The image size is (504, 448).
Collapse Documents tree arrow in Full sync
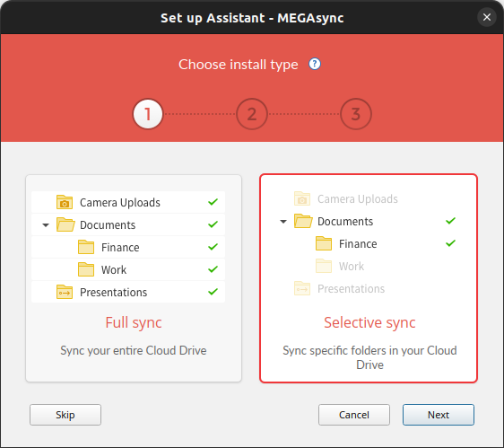point(46,225)
